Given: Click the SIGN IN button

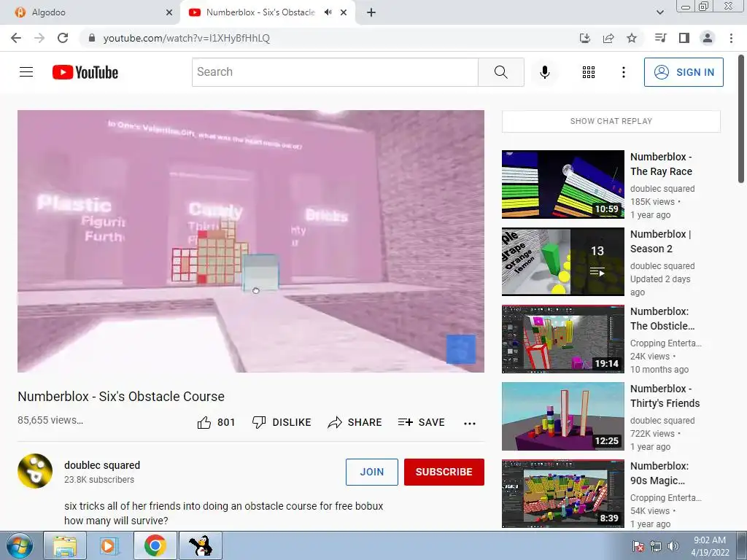Looking at the screenshot, I should click(x=684, y=72).
